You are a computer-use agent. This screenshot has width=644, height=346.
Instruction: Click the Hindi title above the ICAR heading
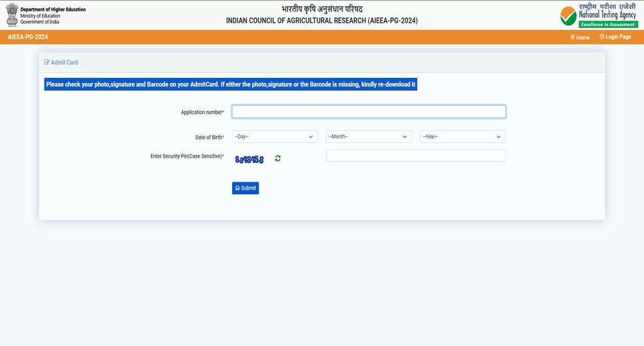tap(322, 9)
